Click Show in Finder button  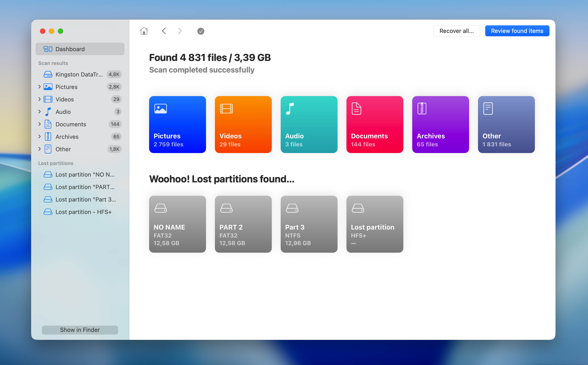coord(80,330)
